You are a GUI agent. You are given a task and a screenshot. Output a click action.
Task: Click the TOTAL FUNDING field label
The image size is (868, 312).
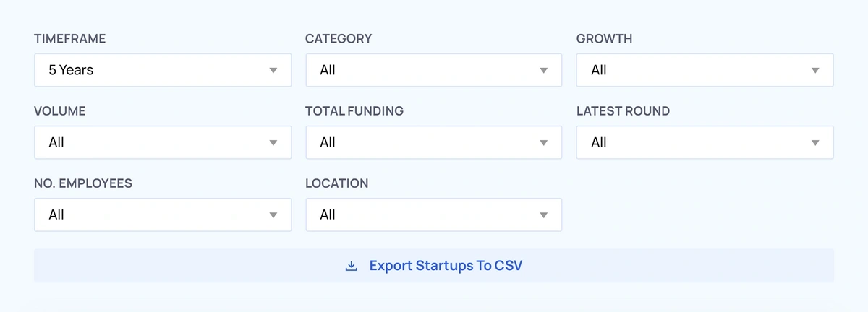(x=354, y=111)
